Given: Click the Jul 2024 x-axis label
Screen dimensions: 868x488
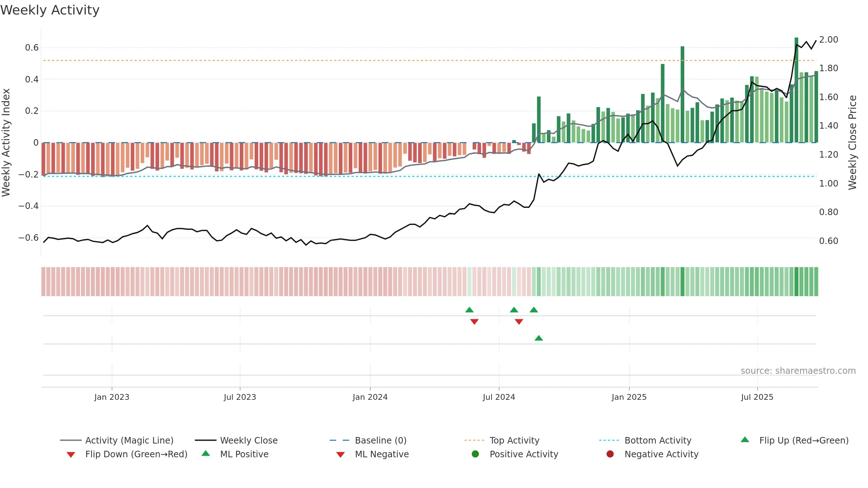Looking at the screenshot, I should pos(499,397).
